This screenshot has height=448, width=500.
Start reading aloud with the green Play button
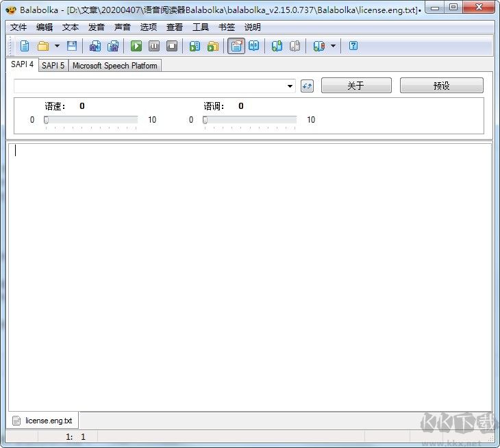(x=136, y=46)
